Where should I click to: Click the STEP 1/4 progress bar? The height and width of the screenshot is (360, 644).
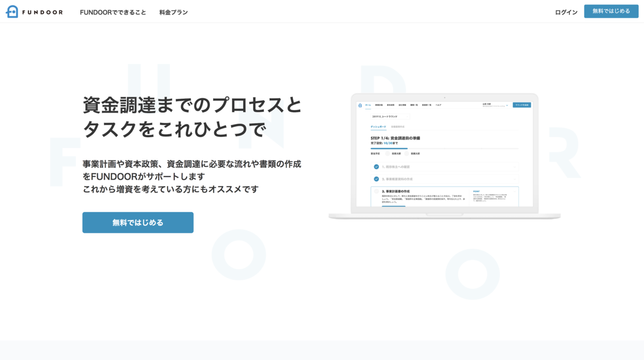(x=444, y=148)
